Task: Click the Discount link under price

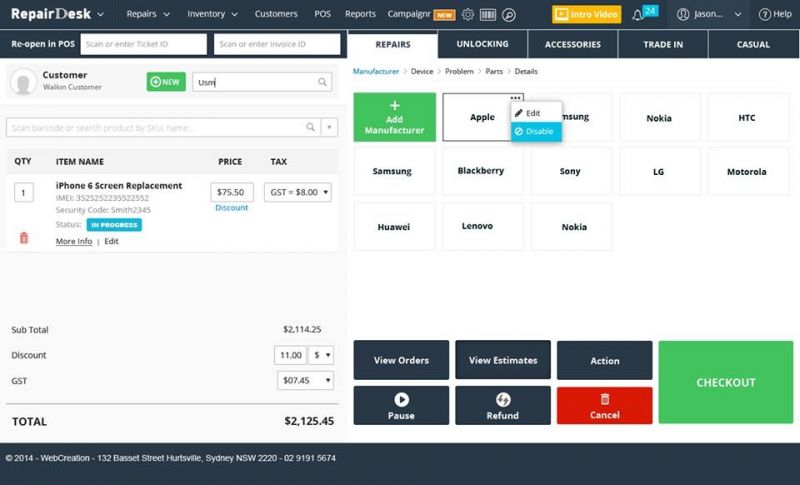Action: [232, 208]
